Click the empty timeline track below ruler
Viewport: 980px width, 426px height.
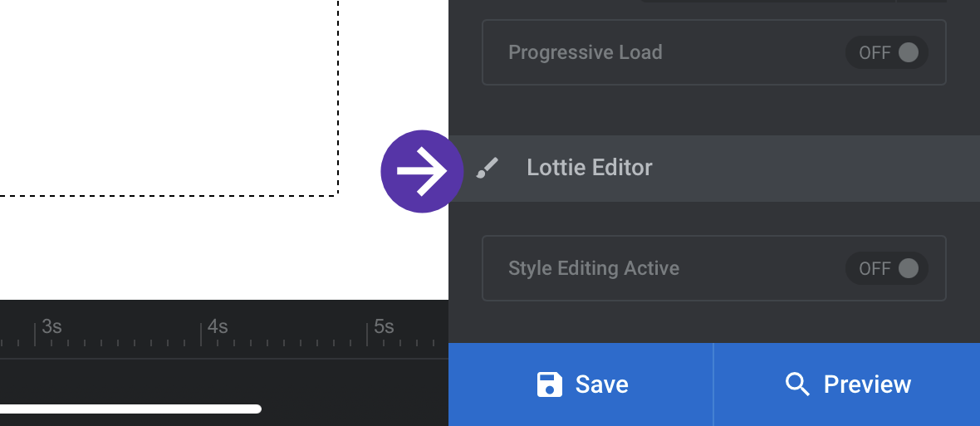(223, 379)
